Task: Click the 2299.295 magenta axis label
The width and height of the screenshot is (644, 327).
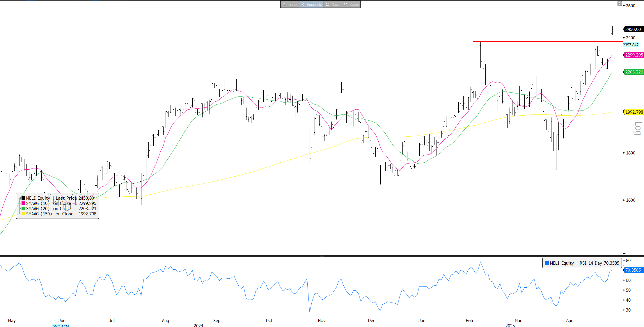Action: point(634,55)
